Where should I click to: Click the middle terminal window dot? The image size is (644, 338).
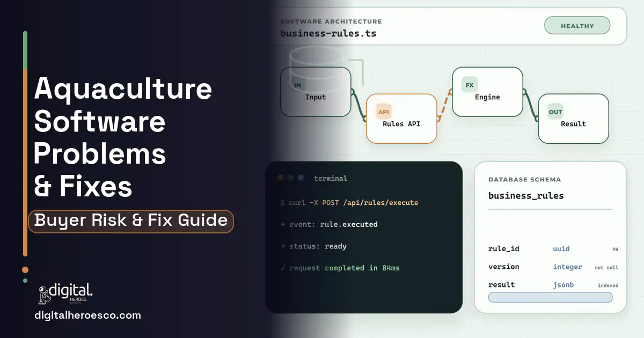[x=290, y=178]
